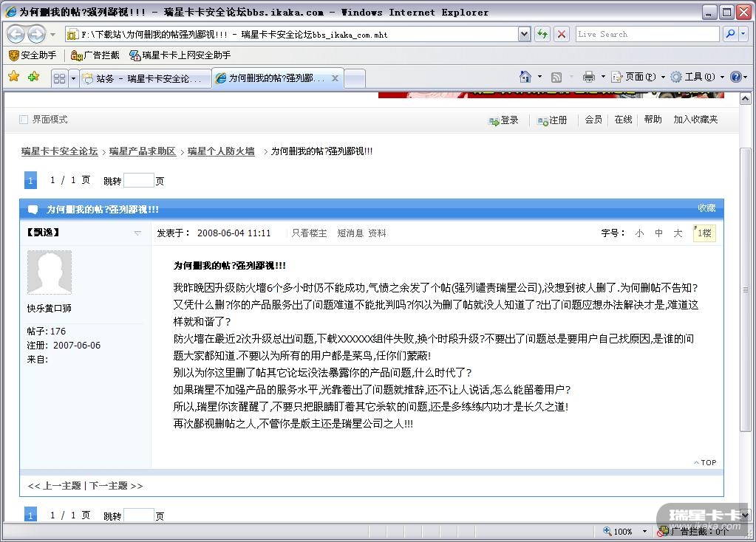The width and height of the screenshot is (756, 542).
Task: Open the Favorites Center star icon
Action: point(14,76)
